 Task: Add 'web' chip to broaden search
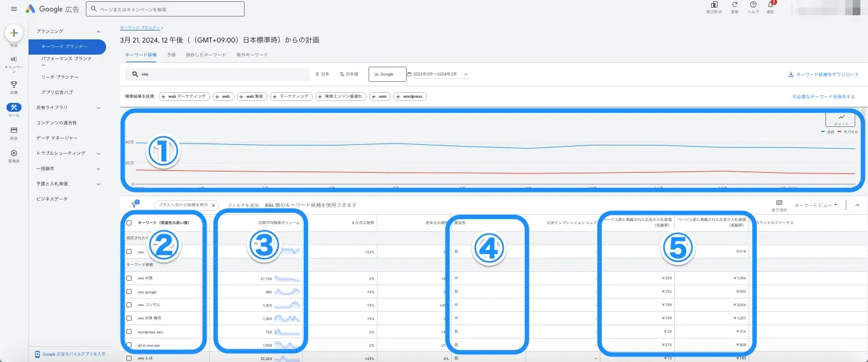tap(223, 97)
